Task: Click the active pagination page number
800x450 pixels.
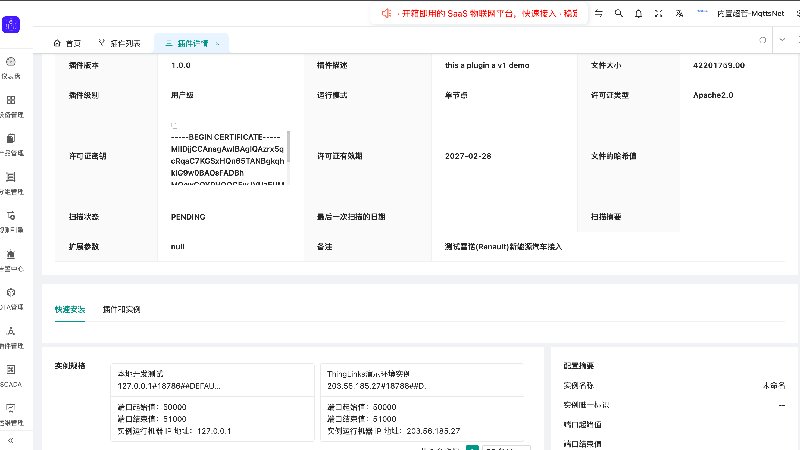Action: point(472,448)
